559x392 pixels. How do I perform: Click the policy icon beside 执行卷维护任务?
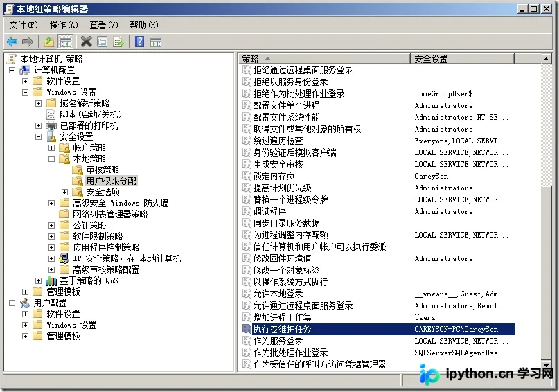coord(247,329)
